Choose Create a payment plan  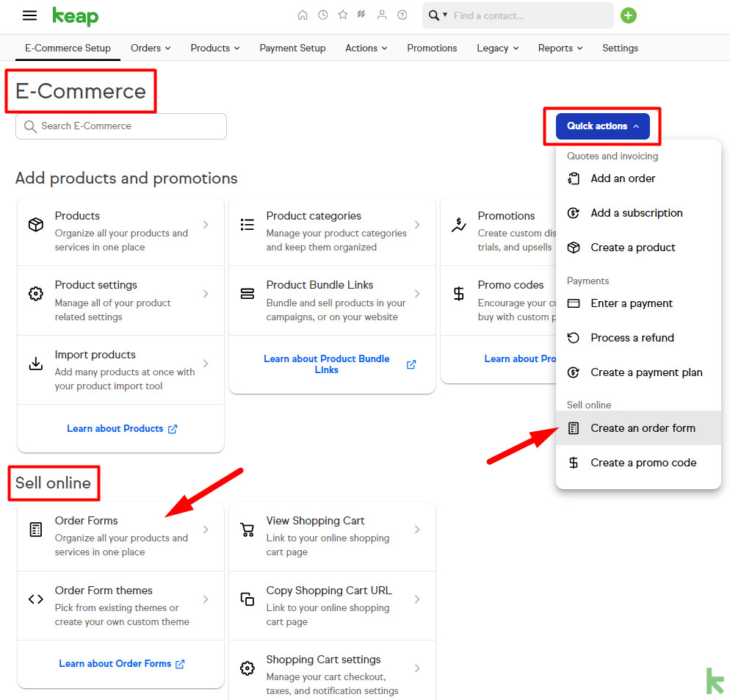[x=638, y=372]
